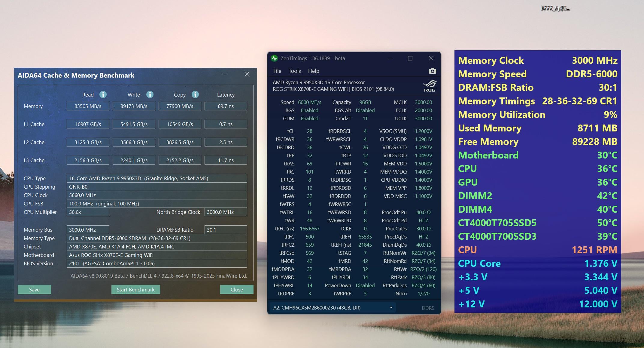Click the Memory Timings row in sensor panel
644x348 pixels.
point(537,101)
